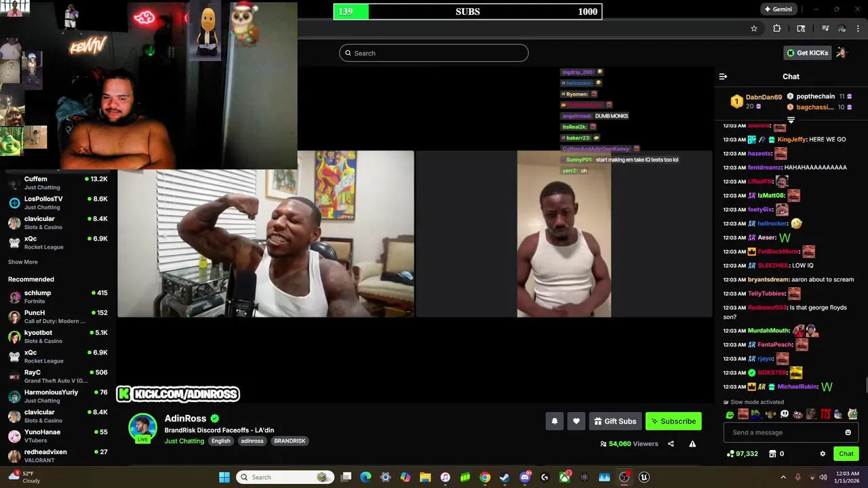
Task: Open Steam from the taskbar
Action: click(505, 477)
